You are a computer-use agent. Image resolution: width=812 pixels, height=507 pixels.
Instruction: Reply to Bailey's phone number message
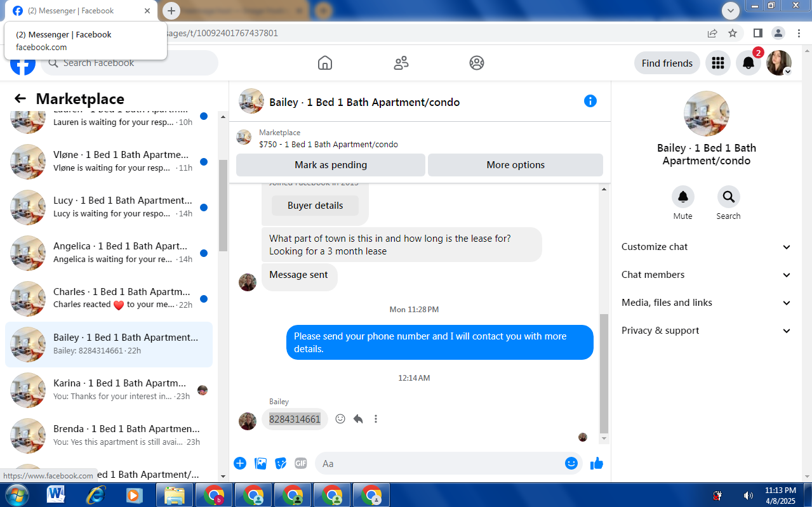coord(358,419)
